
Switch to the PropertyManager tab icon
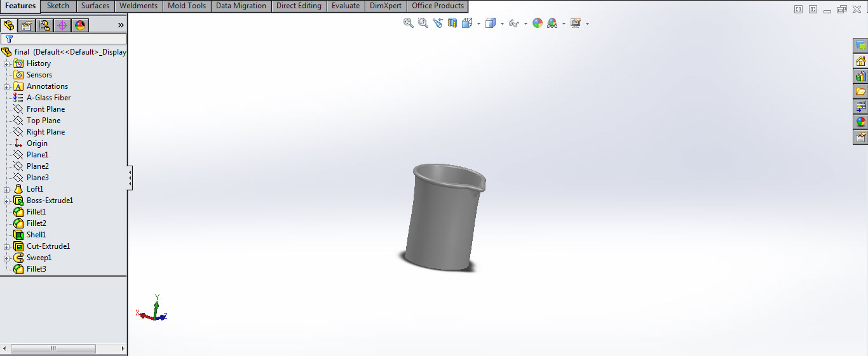pyautogui.click(x=27, y=25)
